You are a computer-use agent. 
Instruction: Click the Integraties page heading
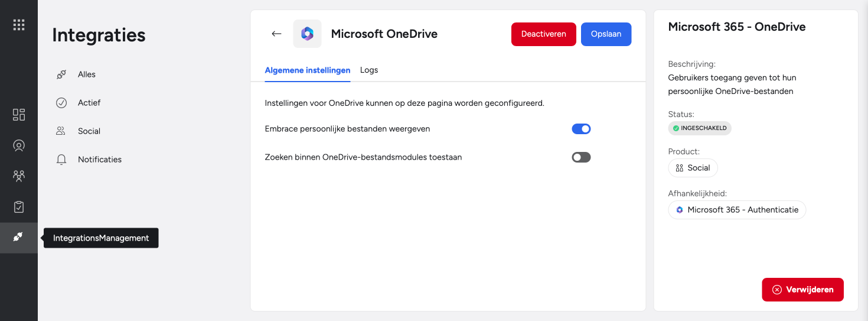pyautogui.click(x=99, y=35)
